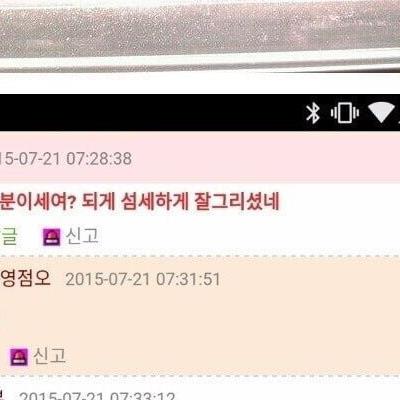Tap the cut-off icon right of Wi-Fi
Screen dimensions: 400x400
(398, 115)
